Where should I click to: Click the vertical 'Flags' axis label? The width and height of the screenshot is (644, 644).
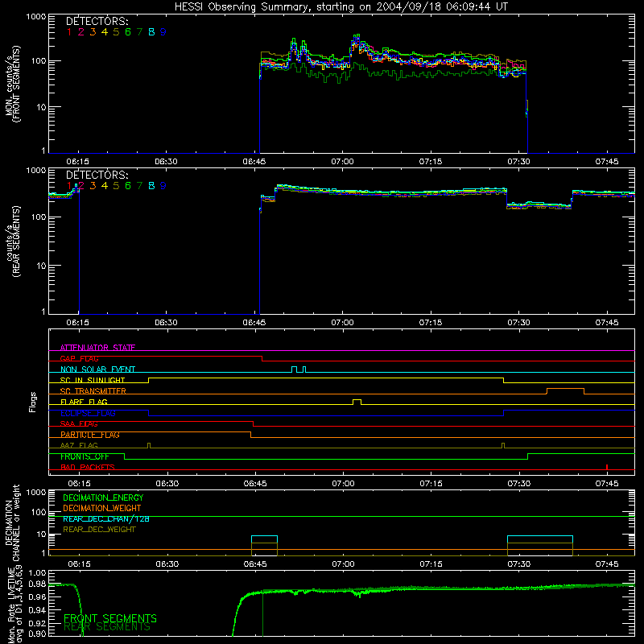(x=33, y=402)
